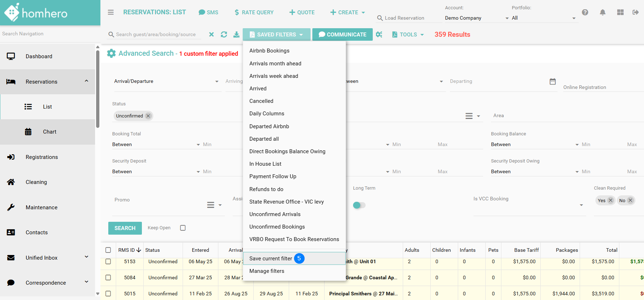Click the refresh results icon
Viewport: 644px width, 300px height.
click(x=224, y=35)
